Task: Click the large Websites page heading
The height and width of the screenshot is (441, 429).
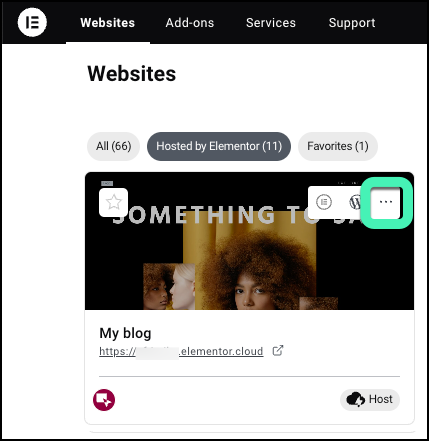Action: click(x=132, y=73)
